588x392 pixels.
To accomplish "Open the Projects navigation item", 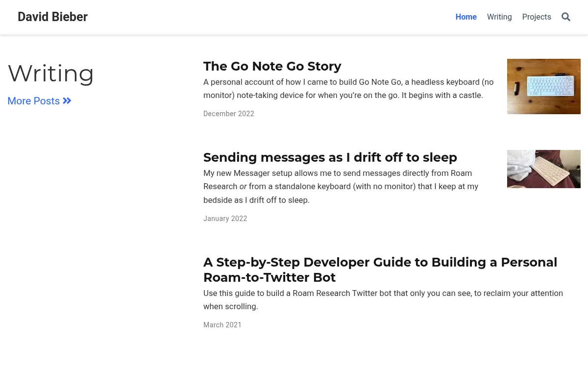I will pyautogui.click(x=537, y=17).
